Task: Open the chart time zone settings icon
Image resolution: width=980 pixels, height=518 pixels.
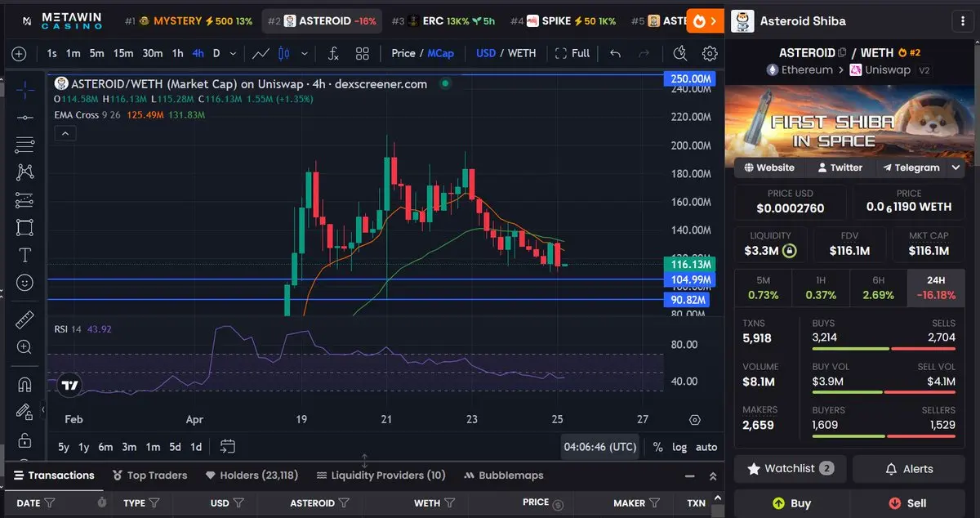Action: (x=694, y=420)
